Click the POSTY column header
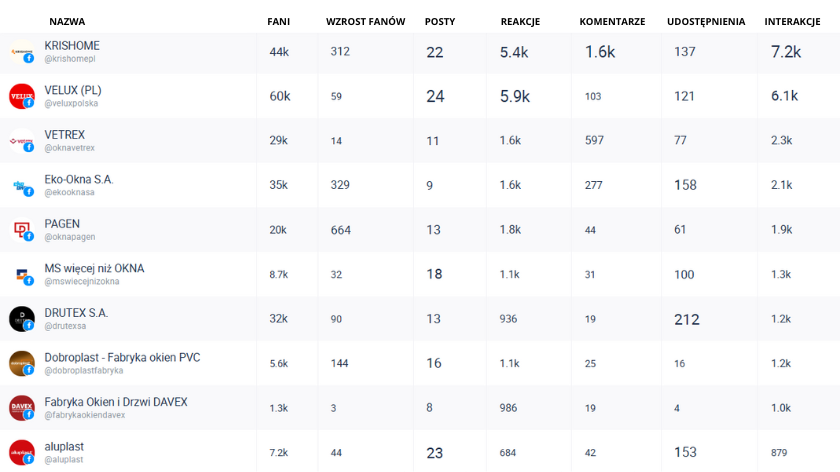The image size is (840, 472). tap(440, 21)
